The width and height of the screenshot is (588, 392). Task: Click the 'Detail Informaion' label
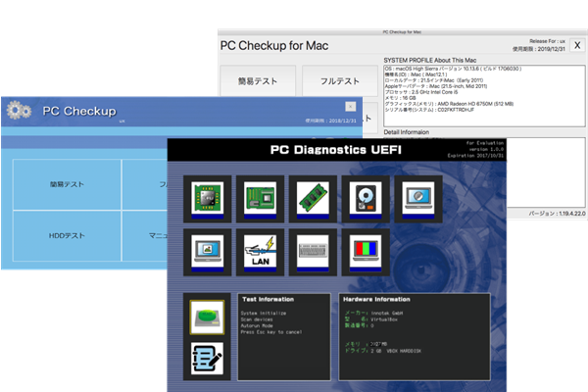pyautogui.click(x=406, y=132)
